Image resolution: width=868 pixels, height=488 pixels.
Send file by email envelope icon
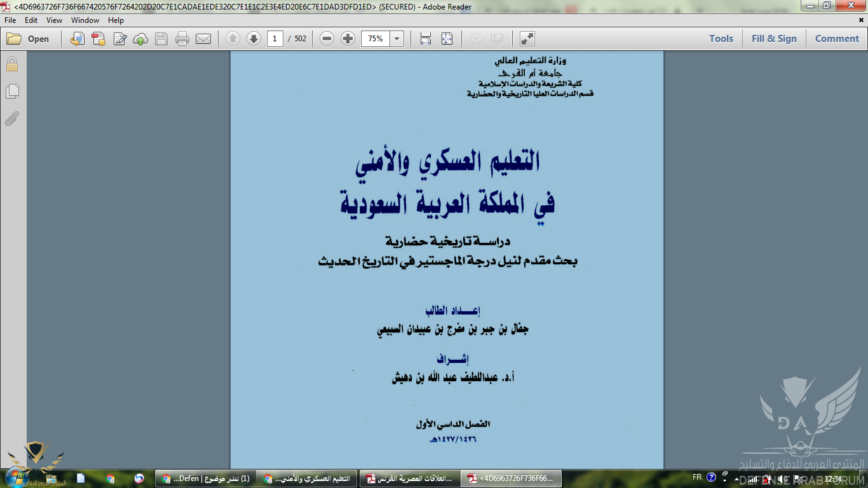coord(203,39)
